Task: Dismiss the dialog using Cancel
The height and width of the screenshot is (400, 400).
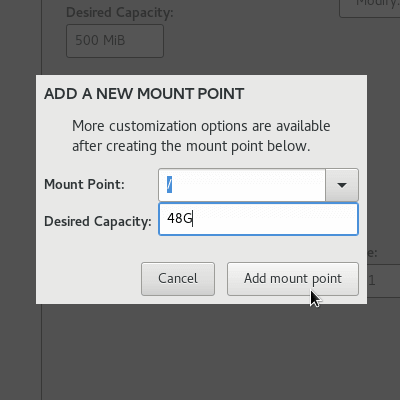Action: coord(178,279)
